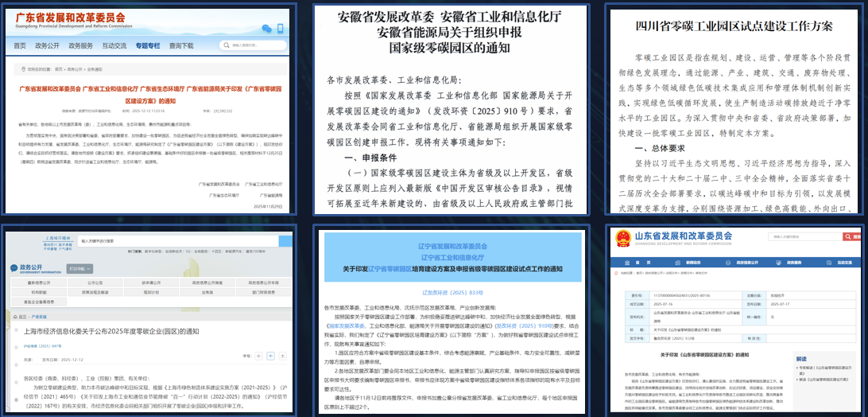Click 四川省零碳工业园区试点建设工作方案 heading
The image size is (868, 417).
(x=734, y=26)
